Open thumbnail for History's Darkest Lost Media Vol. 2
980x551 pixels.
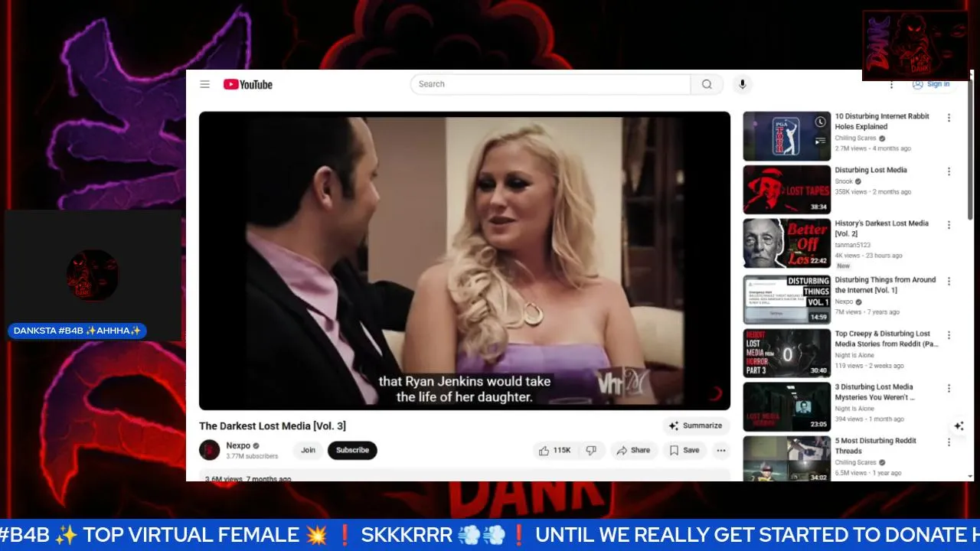pyautogui.click(x=787, y=243)
